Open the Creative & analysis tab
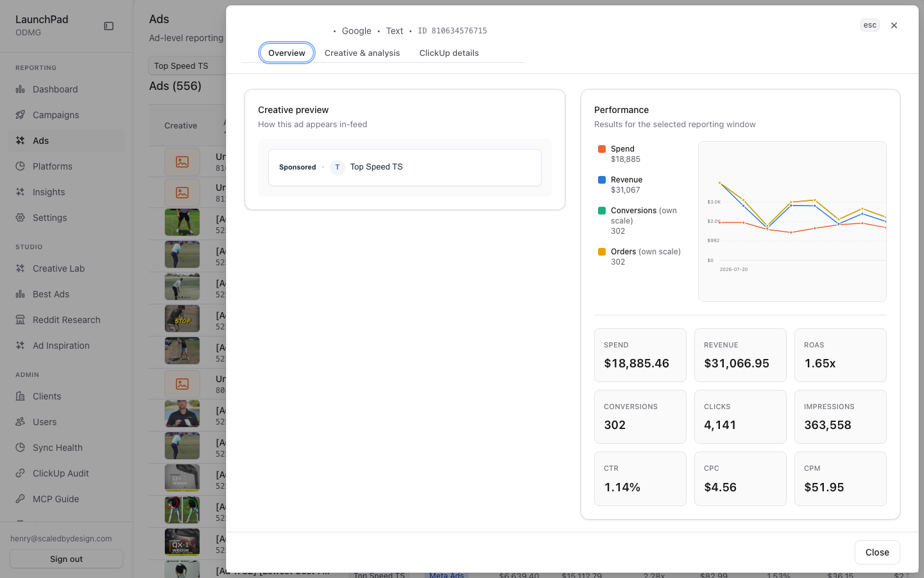Screen dimensions: 924x578 click(362, 53)
